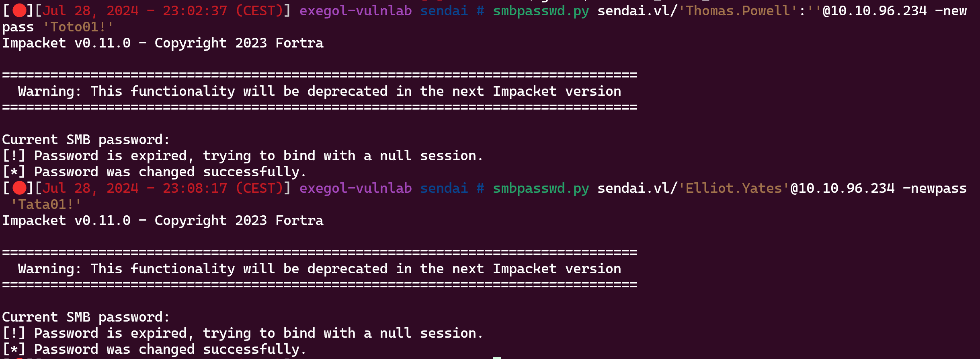Click the first 'Current SMB password:' prompt

tap(86, 140)
